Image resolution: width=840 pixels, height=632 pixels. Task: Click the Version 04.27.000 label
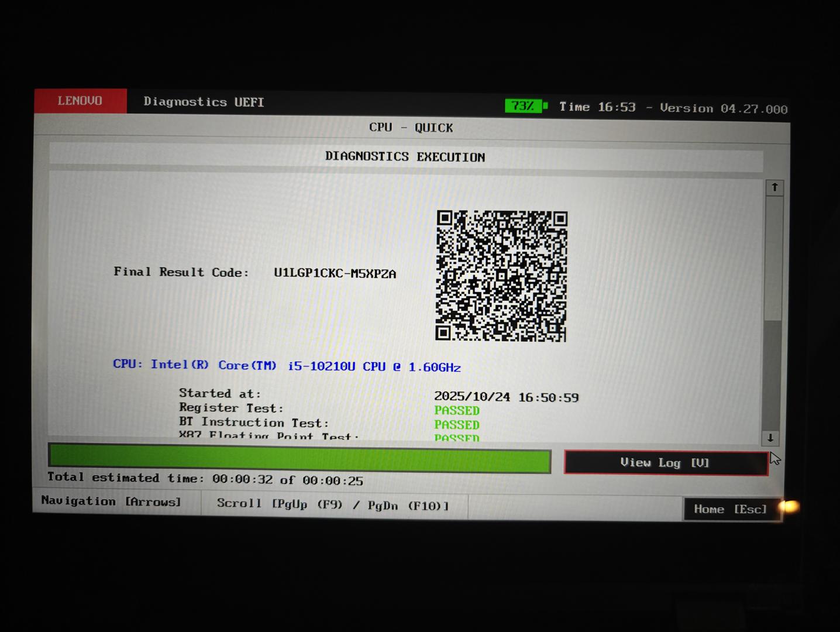[724, 109]
